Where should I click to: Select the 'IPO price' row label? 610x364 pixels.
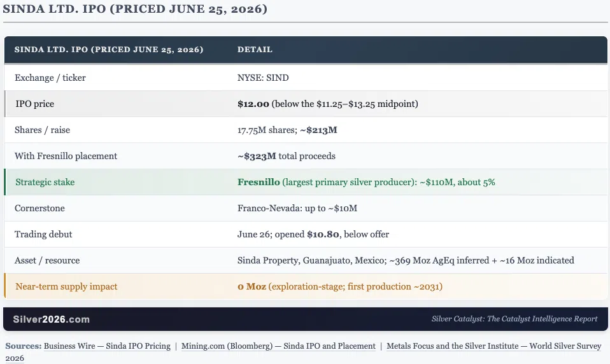(34, 104)
